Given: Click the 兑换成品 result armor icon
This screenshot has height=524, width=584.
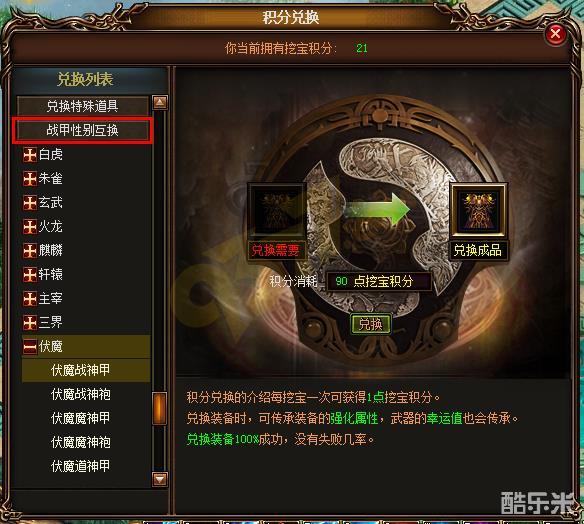Looking at the screenshot, I should click(478, 210).
